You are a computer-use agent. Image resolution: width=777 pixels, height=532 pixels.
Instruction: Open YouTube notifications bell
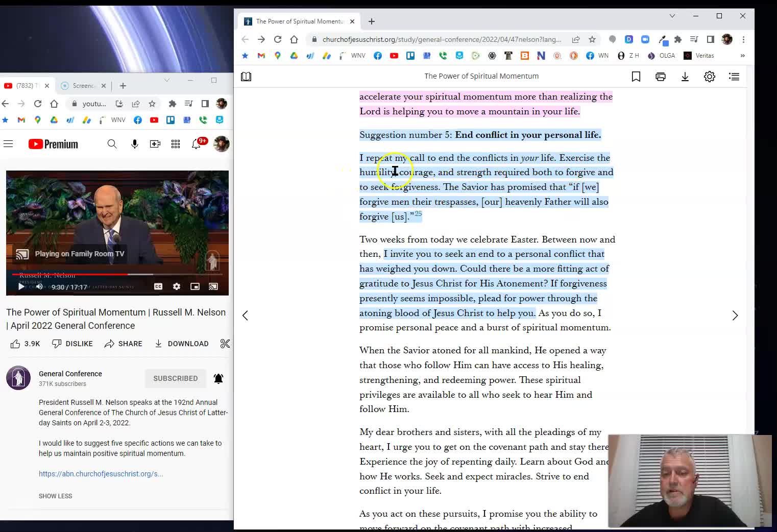click(x=197, y=144)
